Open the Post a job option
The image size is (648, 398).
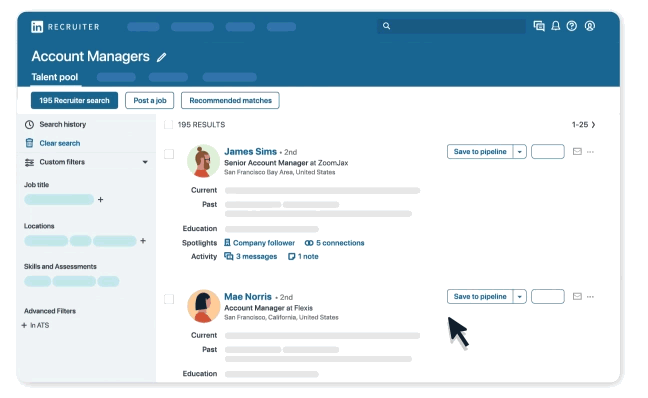(150, 100)
